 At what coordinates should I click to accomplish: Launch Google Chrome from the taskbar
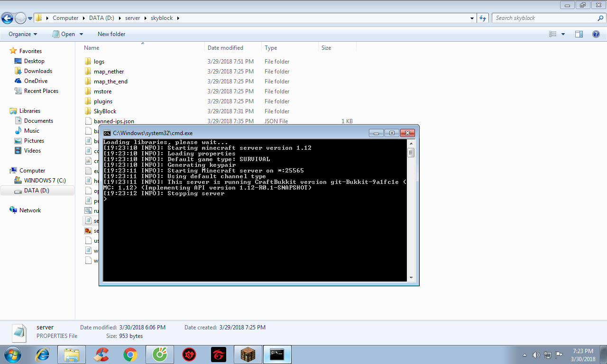click(130, 355)
